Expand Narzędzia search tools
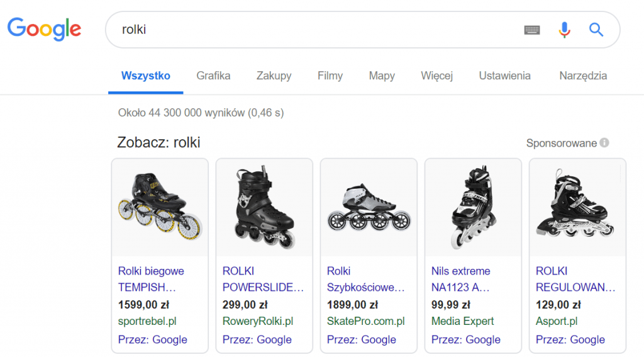 (583, 76)
